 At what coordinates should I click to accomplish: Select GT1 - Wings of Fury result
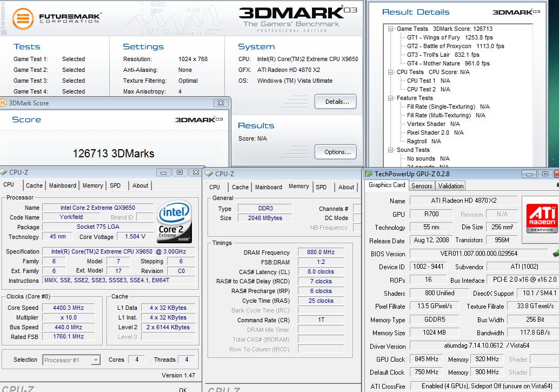450,37
